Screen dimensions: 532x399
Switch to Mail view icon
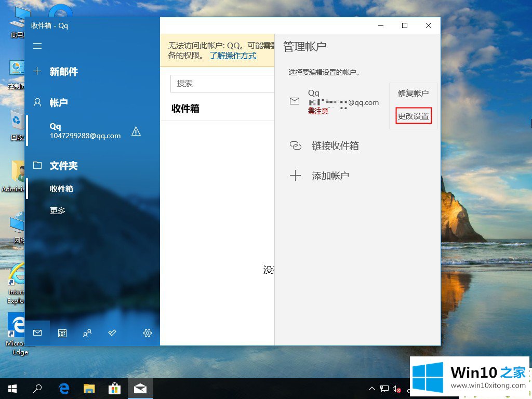(x=37, y=333)
